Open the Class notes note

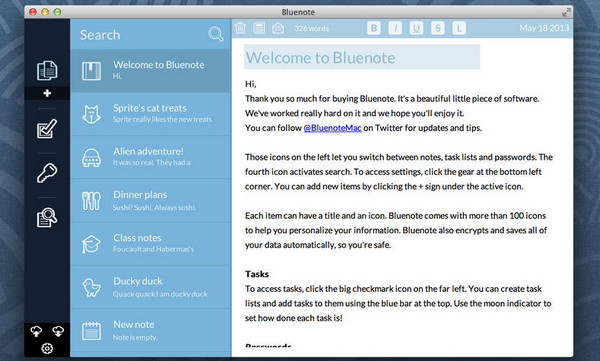151,244
